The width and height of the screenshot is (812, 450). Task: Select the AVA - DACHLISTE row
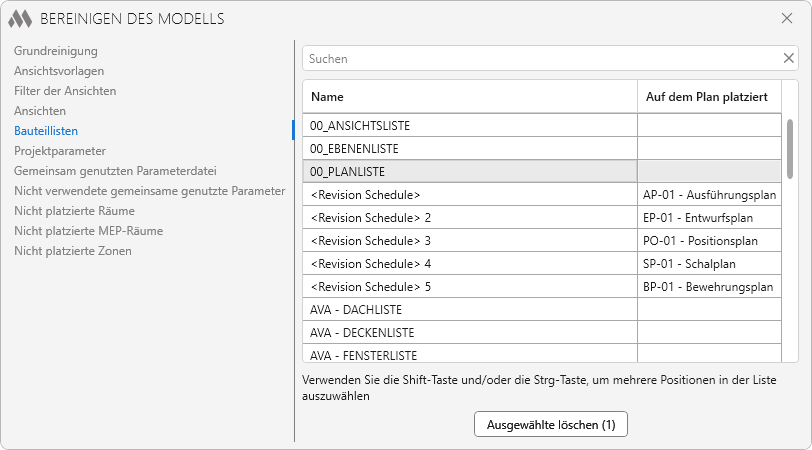pyautogui.click(x=470, y=310)
